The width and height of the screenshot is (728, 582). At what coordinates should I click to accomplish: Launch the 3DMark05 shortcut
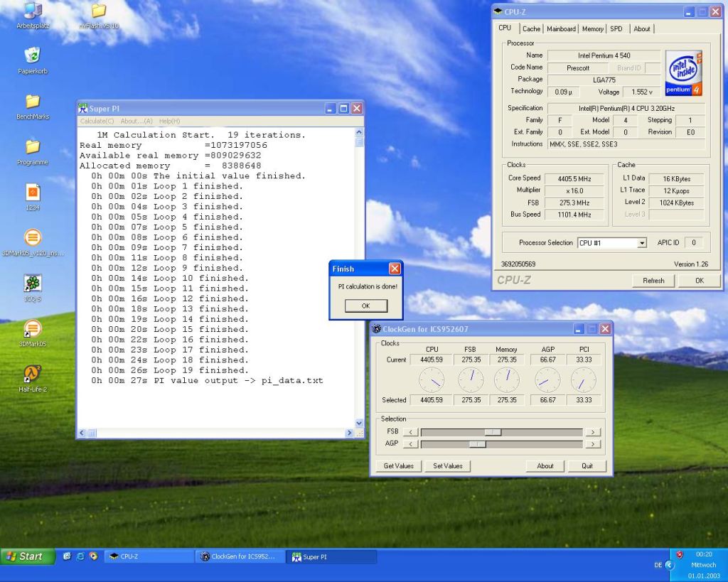click(33, 333)
